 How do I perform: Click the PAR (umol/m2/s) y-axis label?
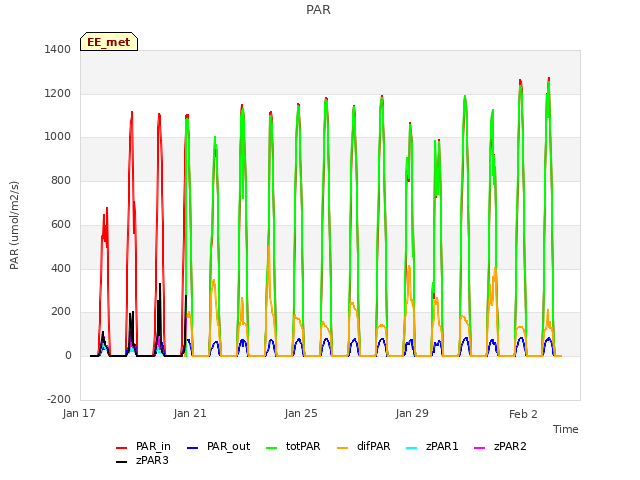pos(14,225)
